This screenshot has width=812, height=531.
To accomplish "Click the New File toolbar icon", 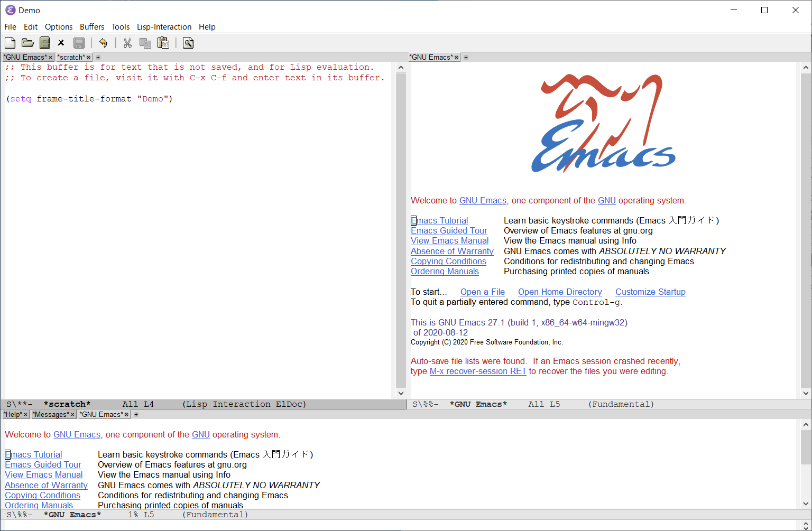I will 10,43.
